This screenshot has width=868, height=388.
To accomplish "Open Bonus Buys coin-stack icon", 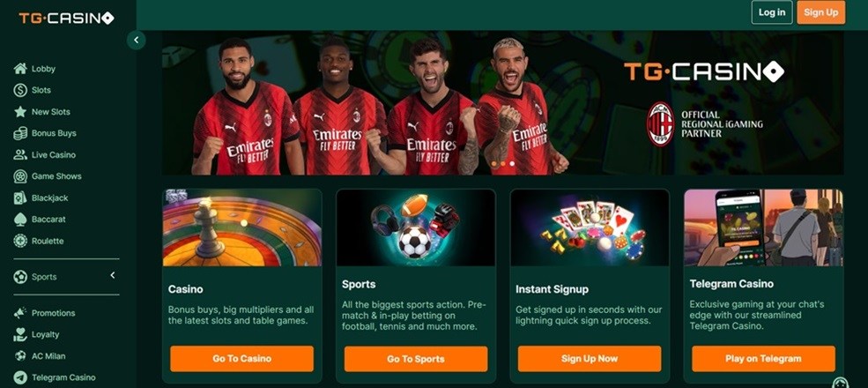I will point(20,133).
